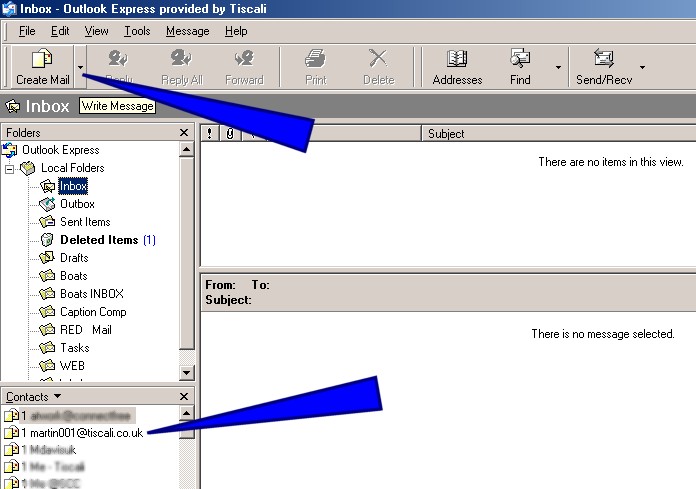Close the Folders pane
Screen dimensions: 696x489
[x=184, y=133]
